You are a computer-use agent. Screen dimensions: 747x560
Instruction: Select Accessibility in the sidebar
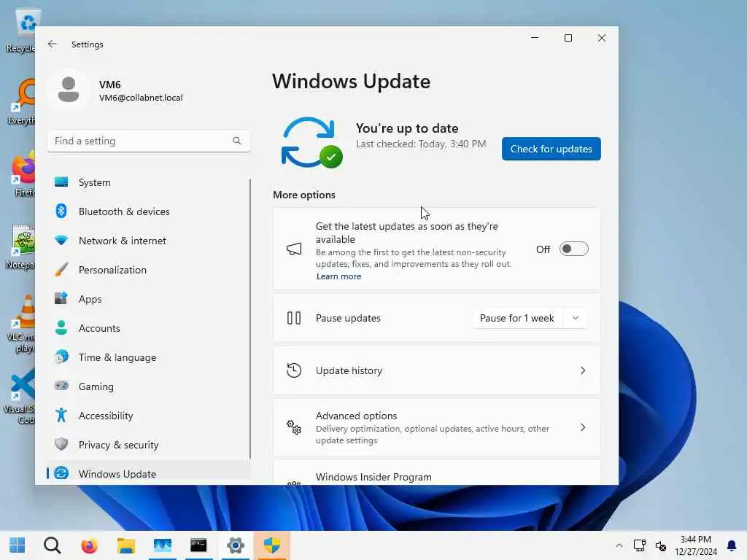coord(148,415)
